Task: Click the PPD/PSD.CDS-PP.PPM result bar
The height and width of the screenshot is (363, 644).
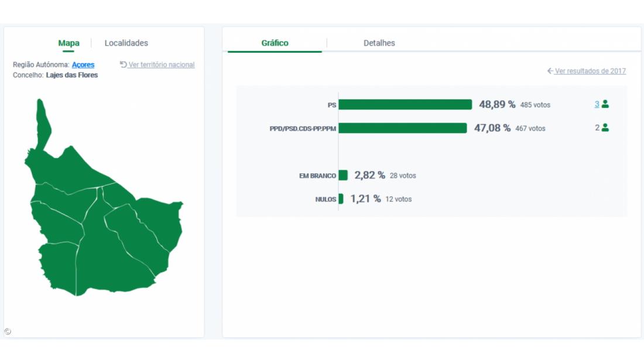Action: click(x=402, y=128)
